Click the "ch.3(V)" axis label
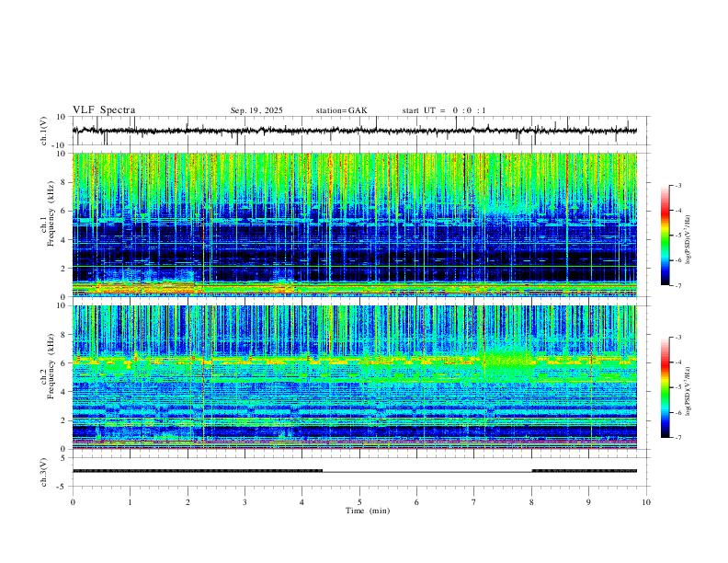The width and height of the screenshot is (728, 563). tap(44, 472)
